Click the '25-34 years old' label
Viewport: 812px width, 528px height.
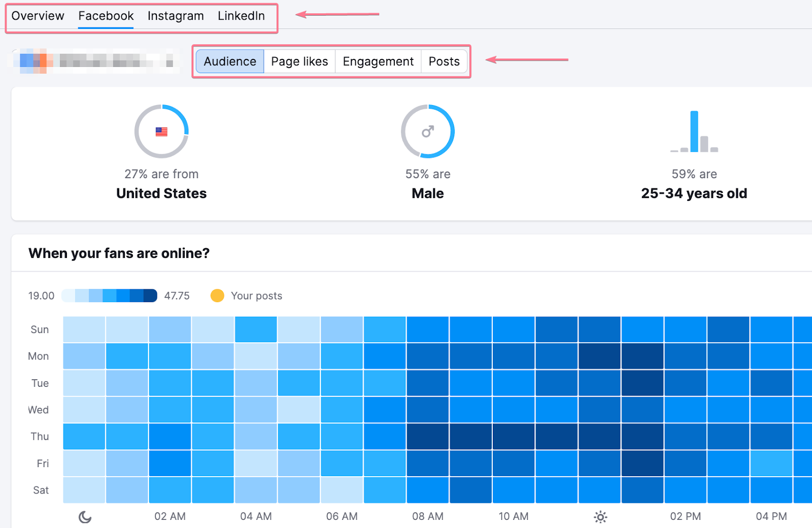[x=694, y=193]
